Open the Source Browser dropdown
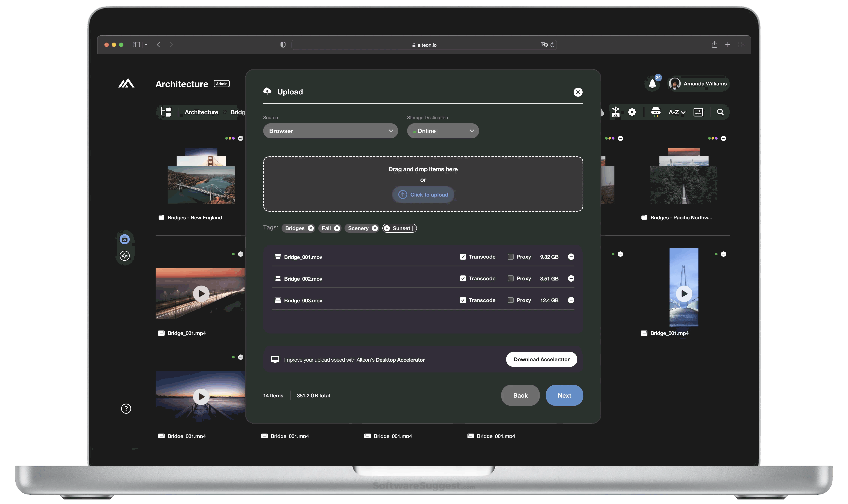This screenshot has height=504, width=848. click(x=330, y=131)
